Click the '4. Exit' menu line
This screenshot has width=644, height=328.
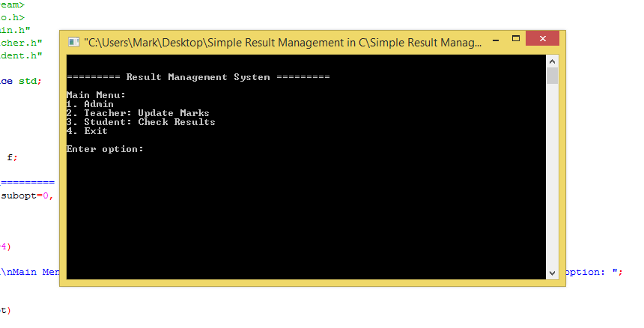[x=87, y=131]
